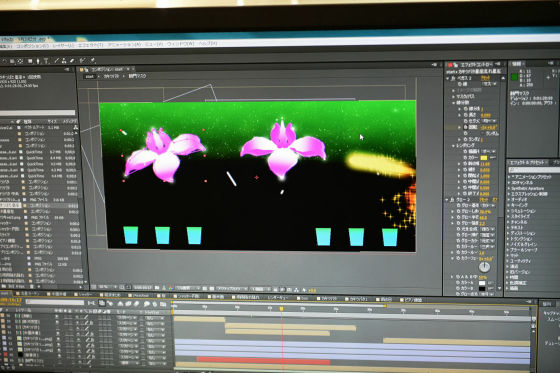Switch to the Effects & Presets panel tab
This screenshot has width=560, height=373.
click(x=528, y=162)
